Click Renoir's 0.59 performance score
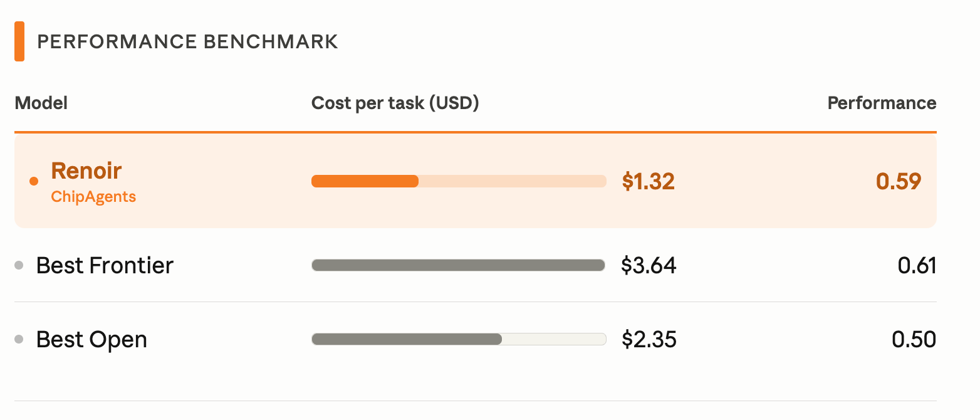 (899, 182)
